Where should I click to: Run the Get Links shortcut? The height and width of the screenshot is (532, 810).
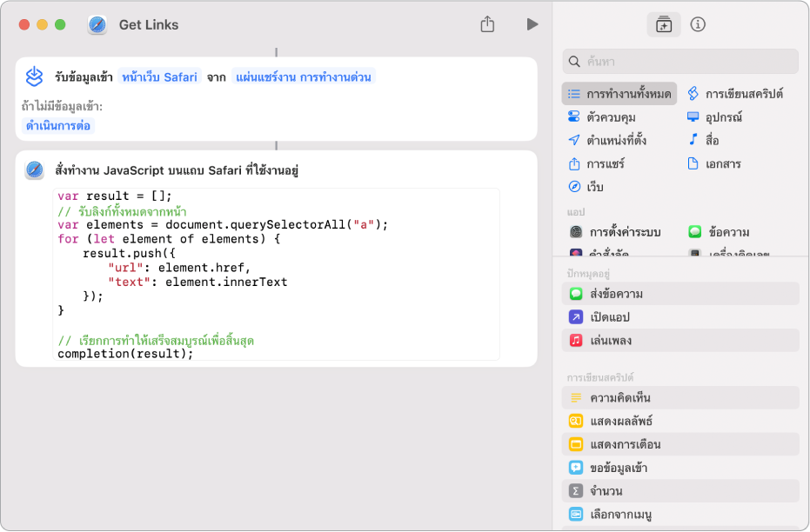coord(532,24)
